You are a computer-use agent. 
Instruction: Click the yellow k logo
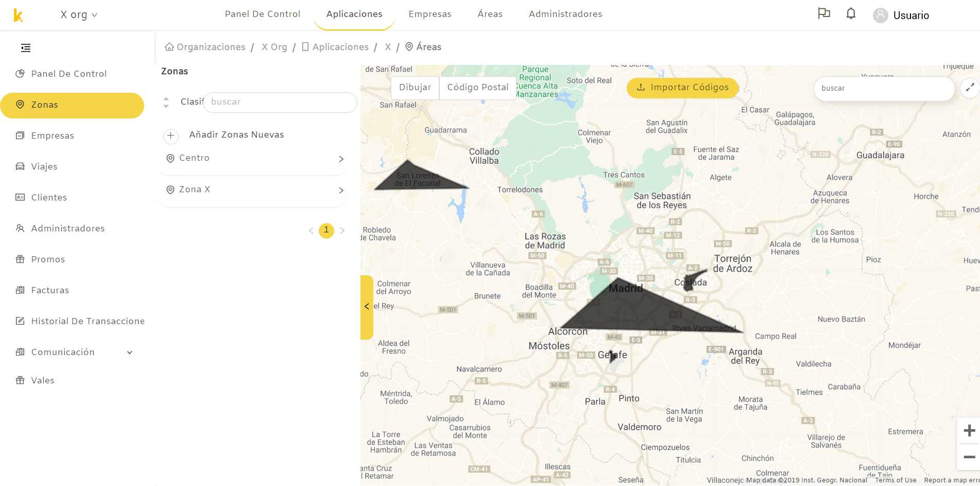coord(18,15)
